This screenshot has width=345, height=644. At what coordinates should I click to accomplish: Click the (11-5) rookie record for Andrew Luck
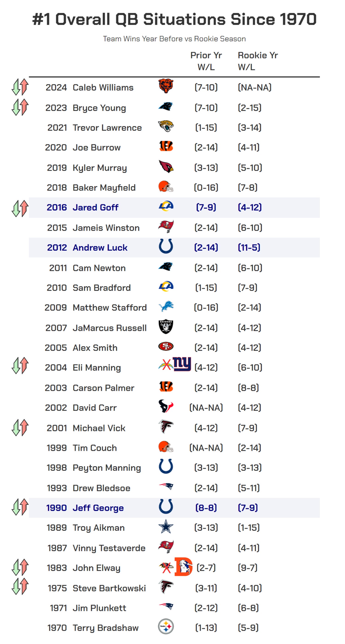point(249,247)
